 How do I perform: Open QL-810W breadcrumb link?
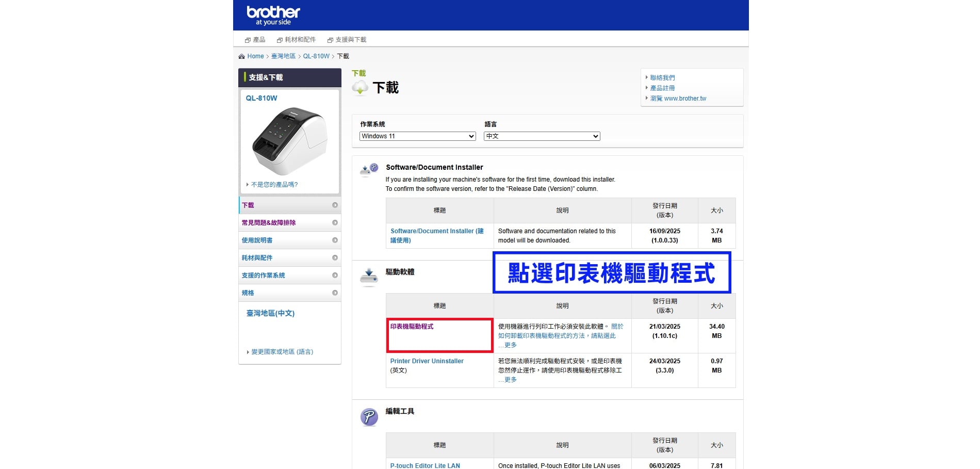coord(316,56)
